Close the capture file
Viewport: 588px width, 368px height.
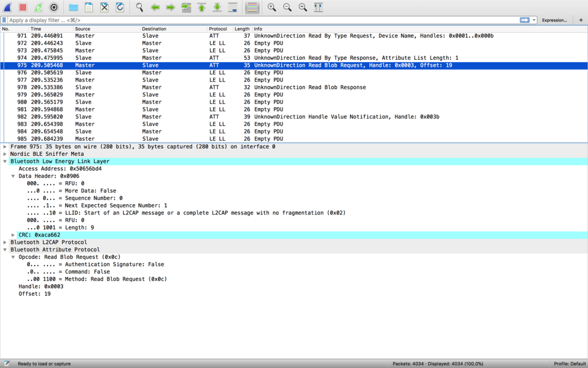coord(105,7)
